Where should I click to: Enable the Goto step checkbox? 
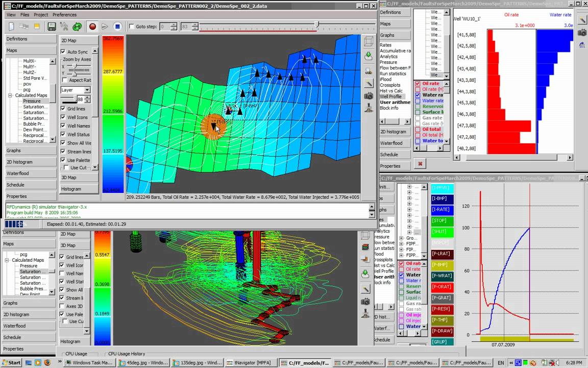132,27
